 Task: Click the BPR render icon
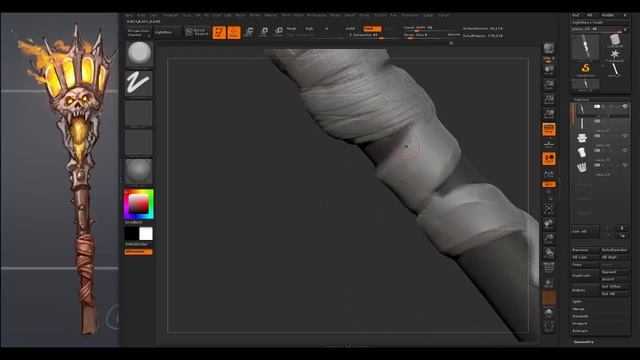[x=549, y=49]
